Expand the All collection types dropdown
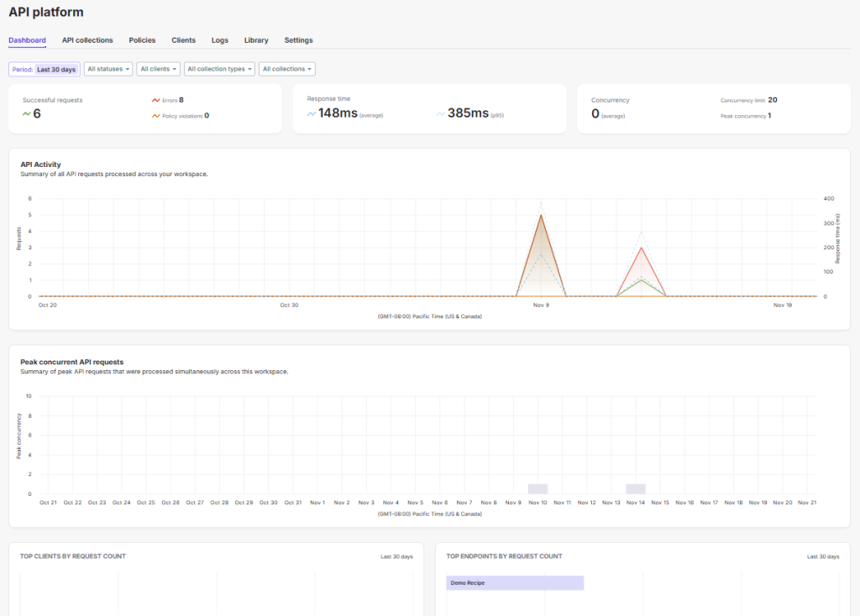The height and width of the screenshot is (616, 860). pos(219,69)
